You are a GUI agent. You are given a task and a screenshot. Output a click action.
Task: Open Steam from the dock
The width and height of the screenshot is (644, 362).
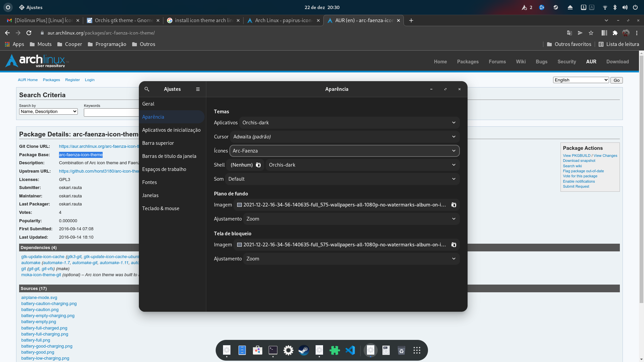click(304, 350)
